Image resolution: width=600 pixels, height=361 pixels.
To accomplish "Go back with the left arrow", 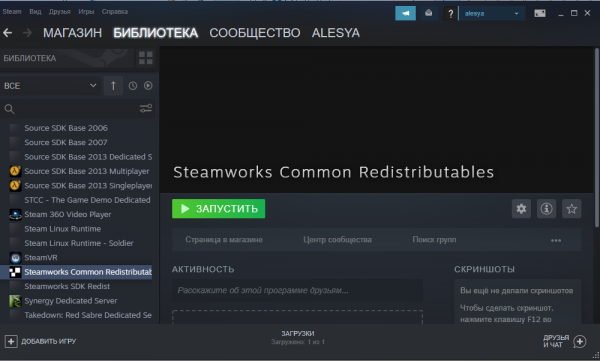I will (x=8, y=33).
